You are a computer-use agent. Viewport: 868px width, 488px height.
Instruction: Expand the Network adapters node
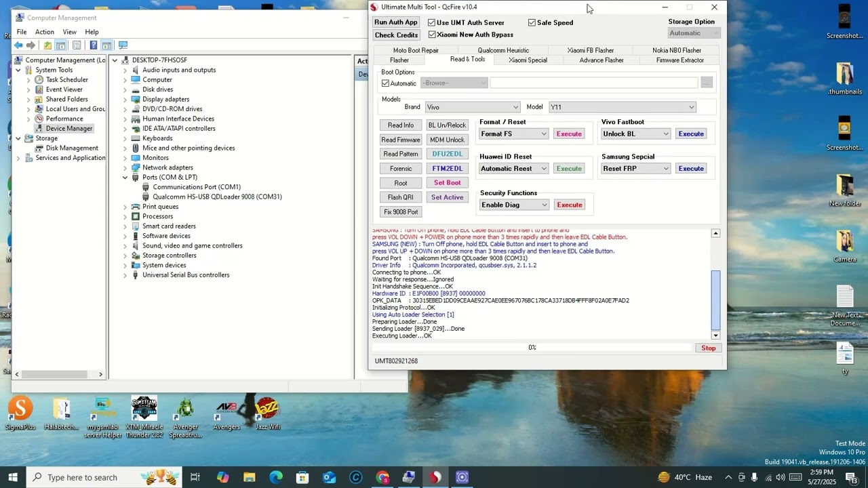tap(125, 167)
